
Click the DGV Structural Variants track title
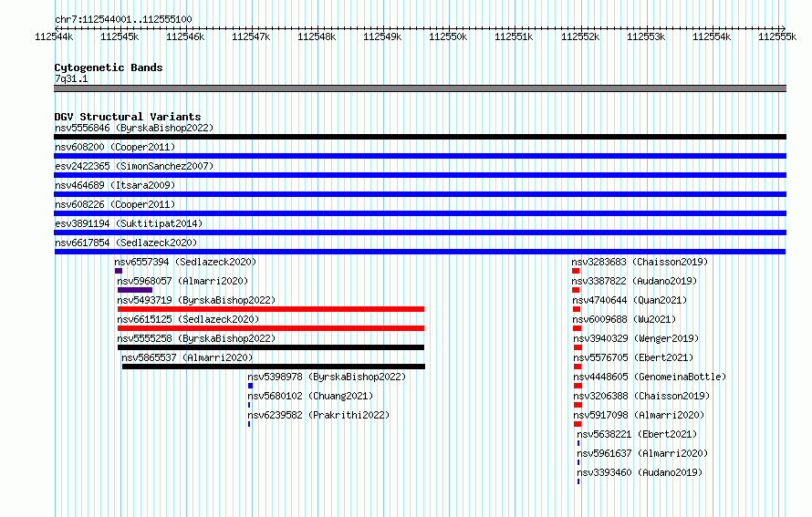click(x=128, y=117)
